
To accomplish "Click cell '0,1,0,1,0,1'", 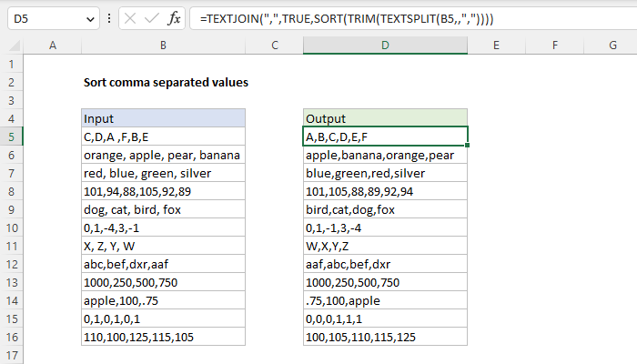I will tap(163, 318).
